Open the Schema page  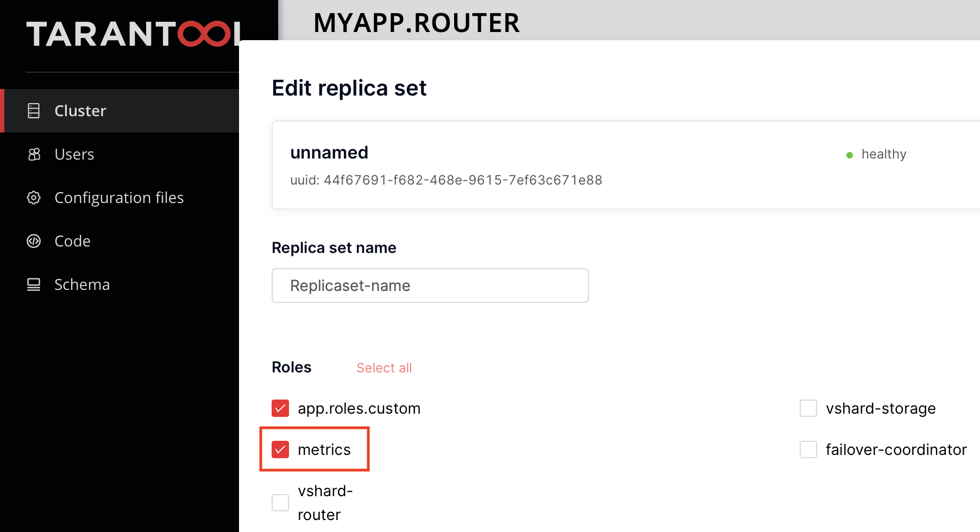point(120,284)
